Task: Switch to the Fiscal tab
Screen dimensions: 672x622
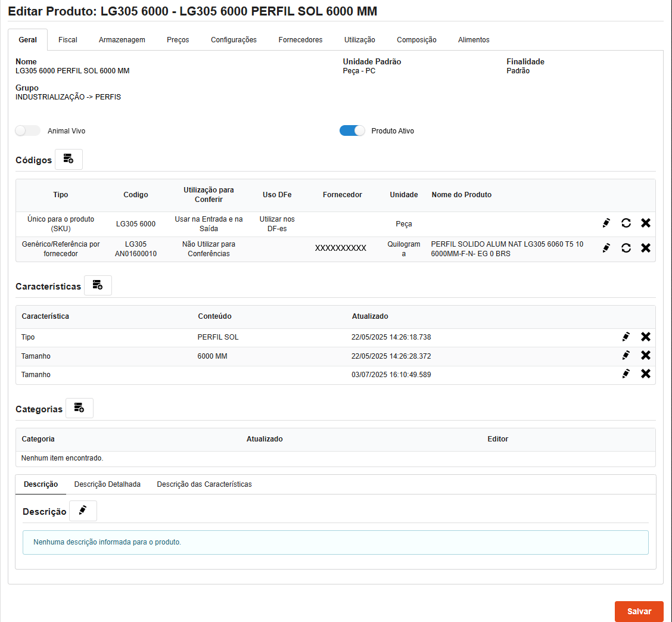Action: point(68,40)
